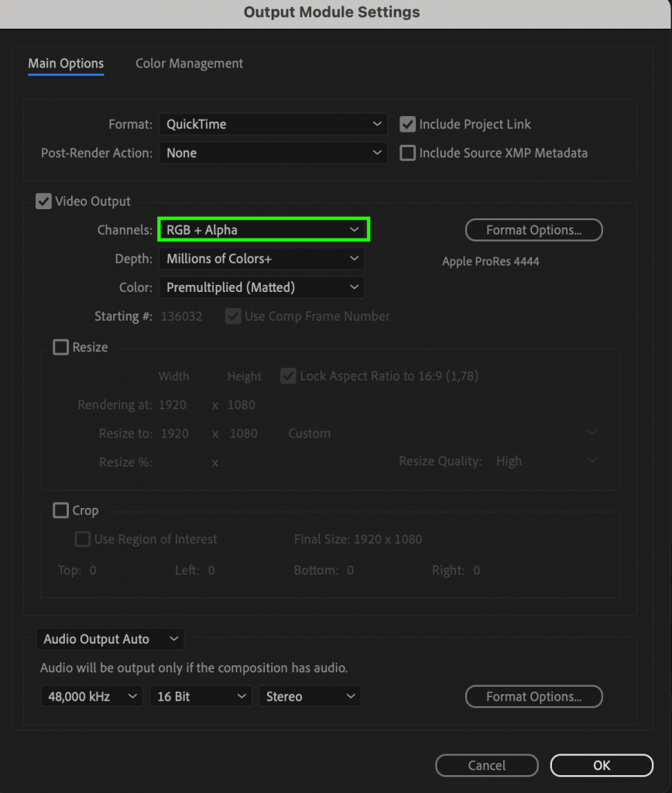Enable Include Source XMP Metadata

click(407, 153)
